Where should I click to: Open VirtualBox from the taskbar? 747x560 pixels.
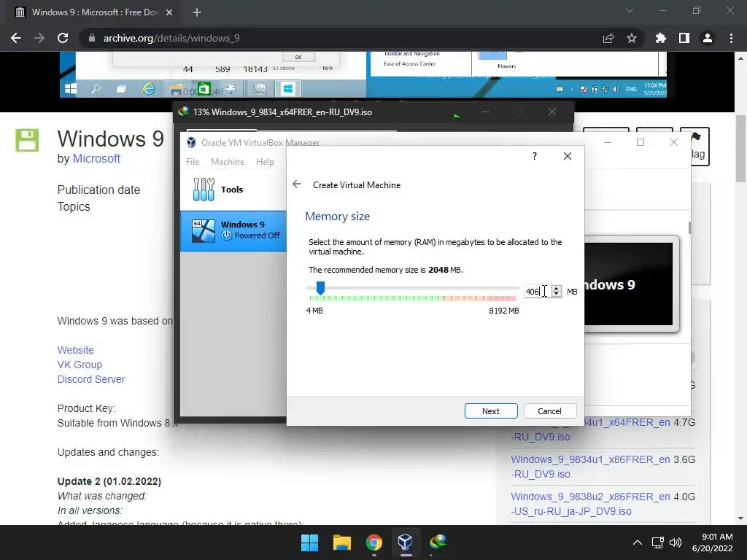pos(406,542)
